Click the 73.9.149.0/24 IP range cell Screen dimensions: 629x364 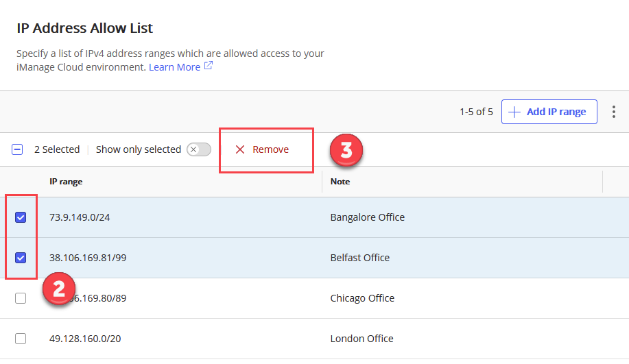point(79,217)
